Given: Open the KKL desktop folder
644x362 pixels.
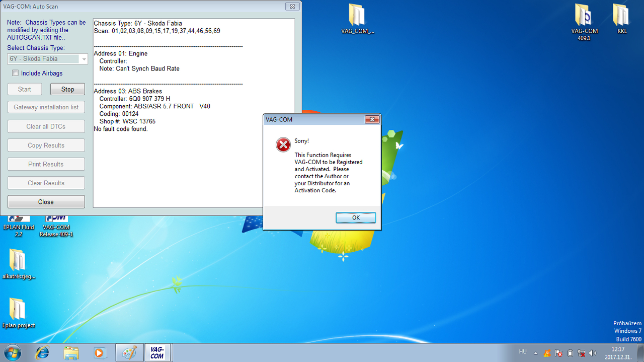Looking at the screenshot, I should (622, 19).
